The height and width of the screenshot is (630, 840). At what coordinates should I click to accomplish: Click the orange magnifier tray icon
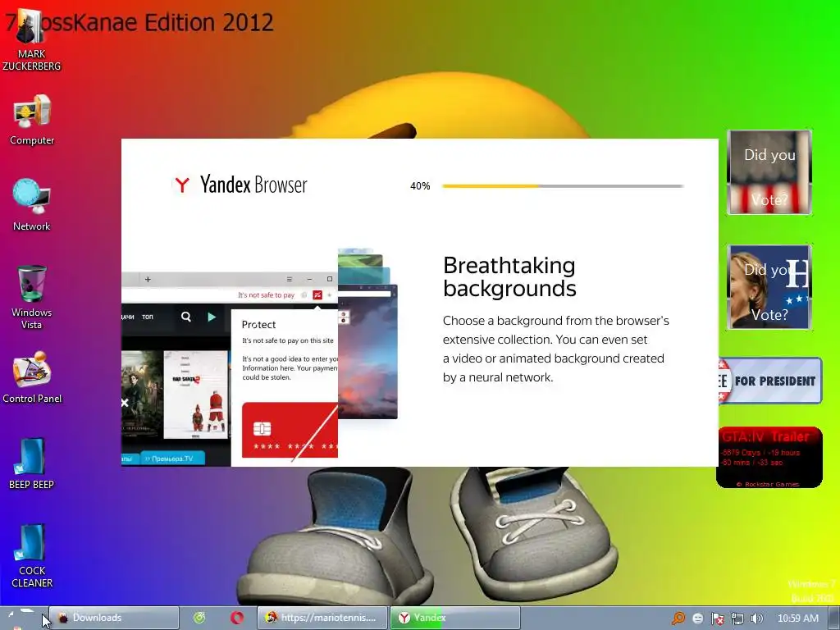(x=678, y=619)
